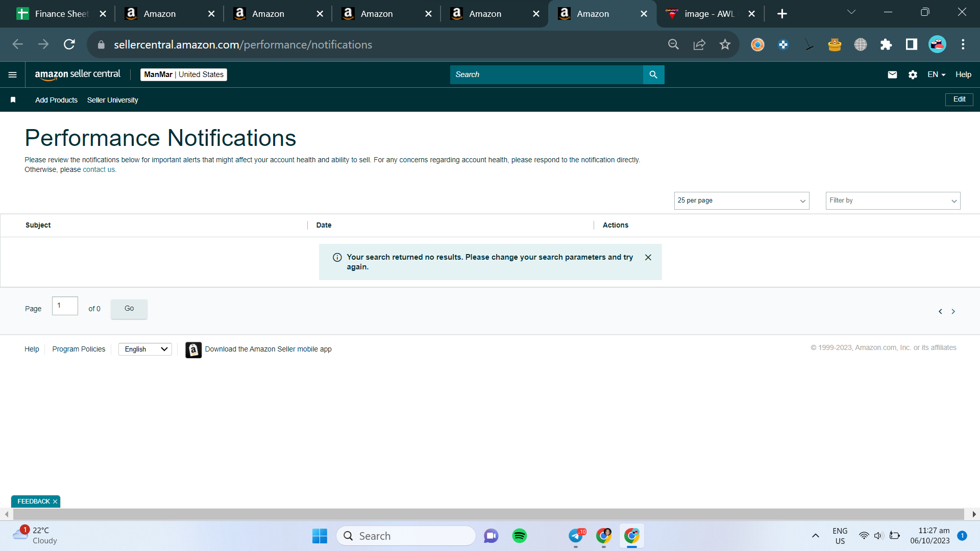The height and width of the screenshot is (551, 980).
Task: Dismiss the no results alert
Action: point(648,257)
